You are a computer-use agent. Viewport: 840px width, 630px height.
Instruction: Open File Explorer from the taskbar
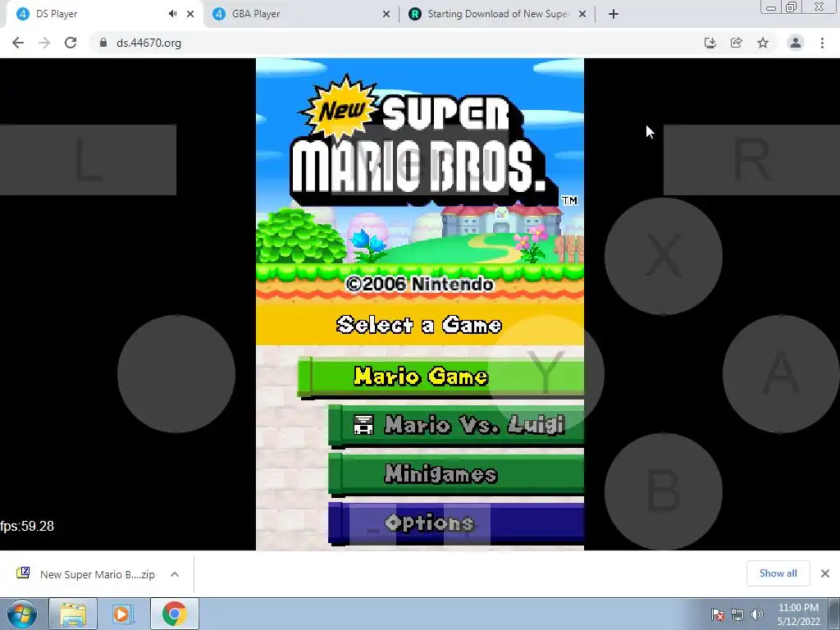tap(73, 614)
